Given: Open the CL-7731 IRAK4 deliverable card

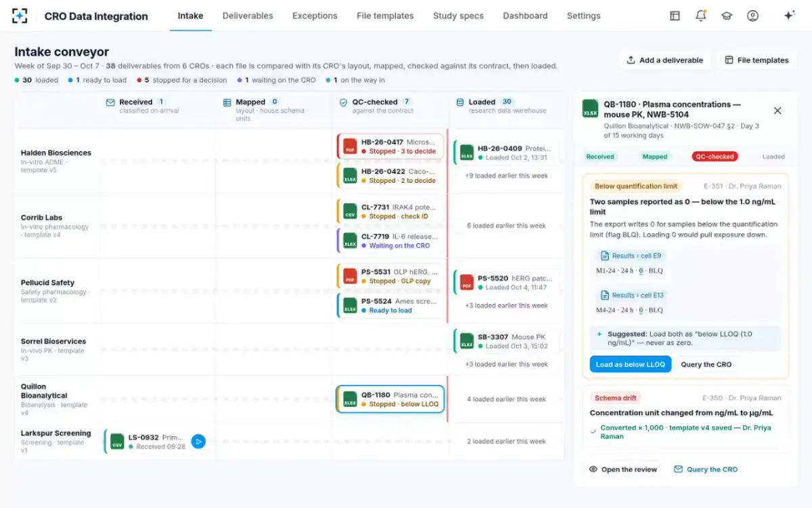Looking at the screenshot, I should pos(392,211).
